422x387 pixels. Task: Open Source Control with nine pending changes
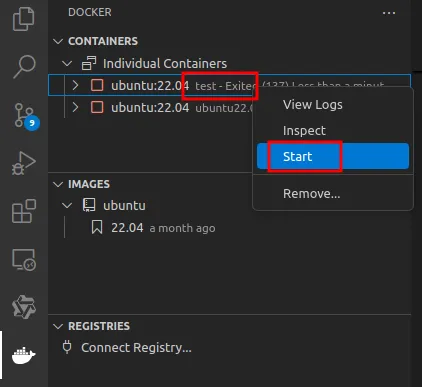[x=26, y=116]
